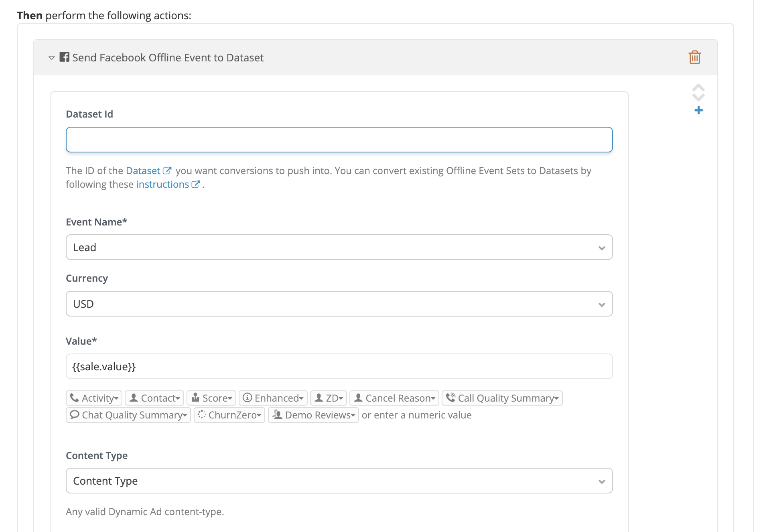
Task: Delete the Facebook Offline Event action
Action: click(694, 57)
